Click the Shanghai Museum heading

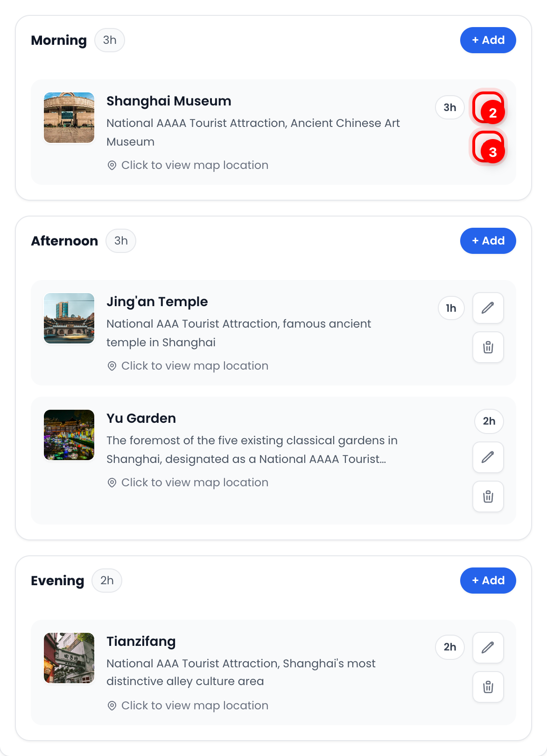pos(168,101)
